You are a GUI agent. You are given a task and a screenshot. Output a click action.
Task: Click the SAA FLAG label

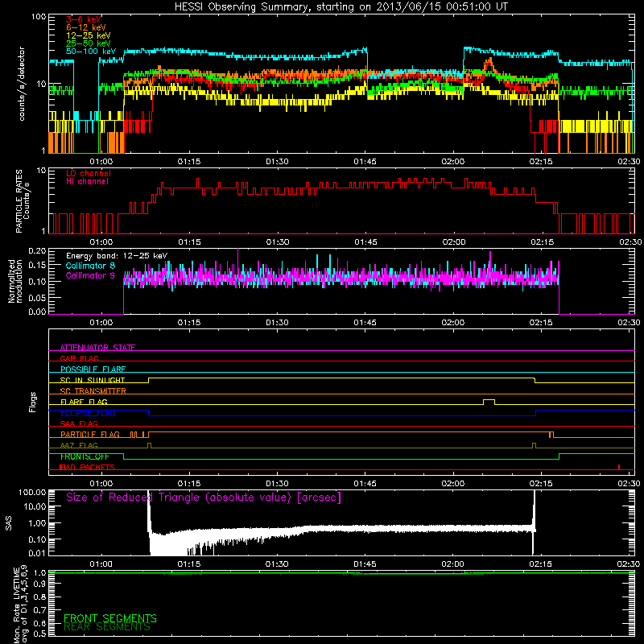pyautogui.click(x=79, y=423)
